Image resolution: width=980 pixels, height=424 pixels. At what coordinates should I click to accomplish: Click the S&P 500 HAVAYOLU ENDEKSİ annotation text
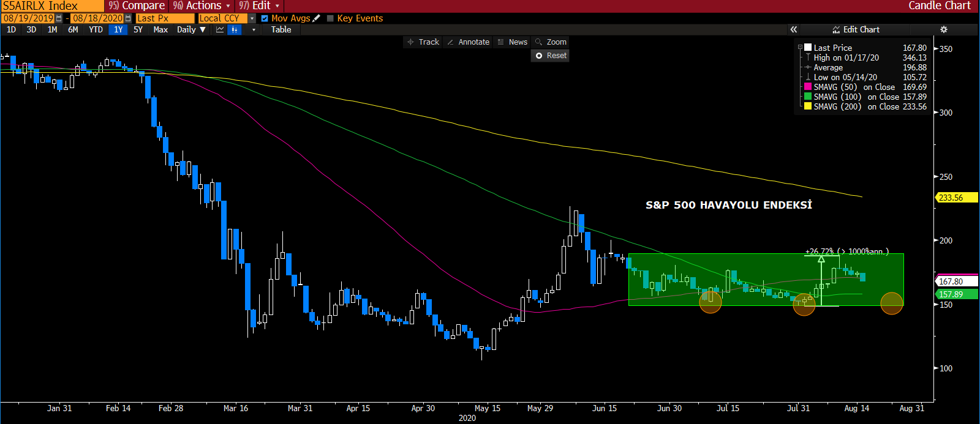pyautogui.click(x=729, y=205)
